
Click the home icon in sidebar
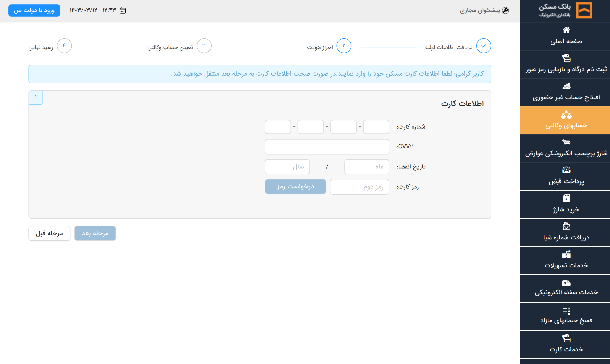coord(566,30)
